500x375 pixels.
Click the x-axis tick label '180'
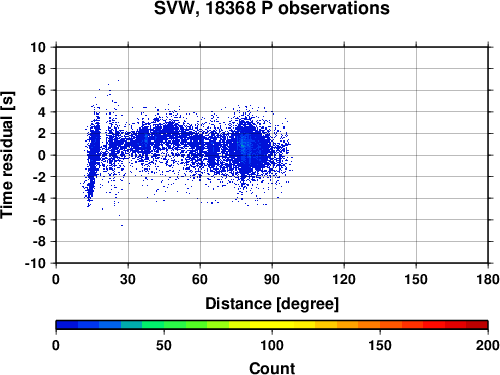click(x=488, y=279)
